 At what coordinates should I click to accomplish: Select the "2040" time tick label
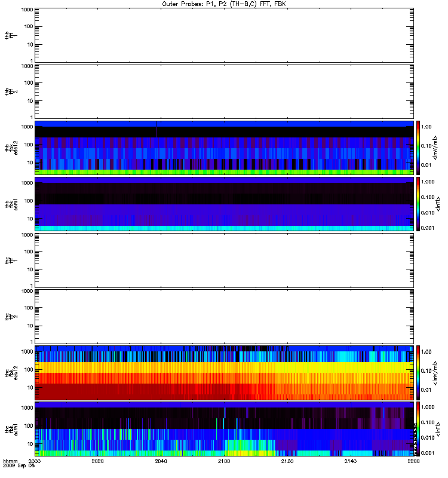[161, 461]
